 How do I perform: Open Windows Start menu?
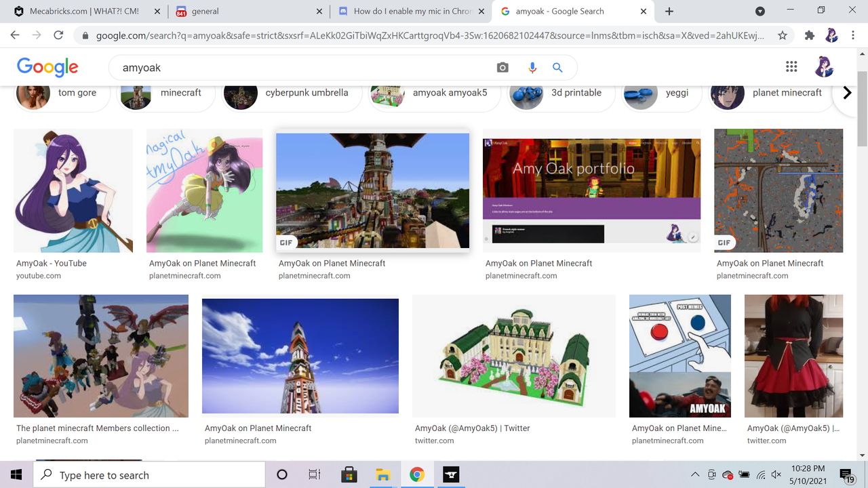click(16, 474)
